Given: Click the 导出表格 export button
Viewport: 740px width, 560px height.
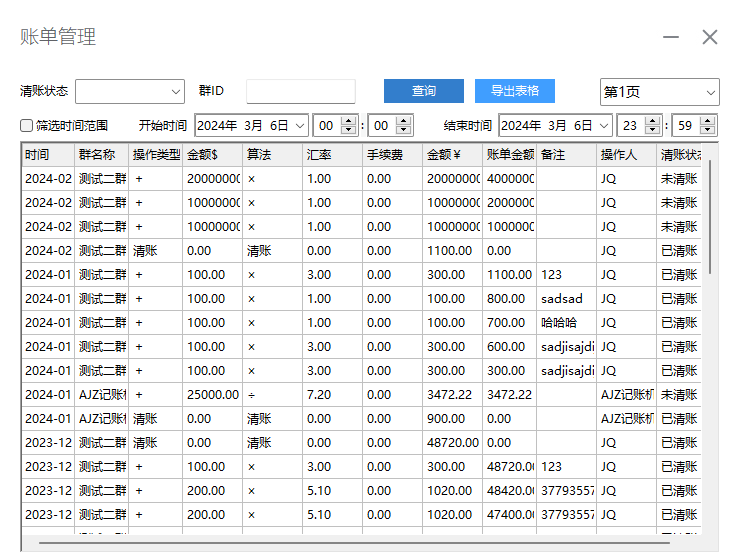Looking at the screenshot, I should click(x=514, y=91).
